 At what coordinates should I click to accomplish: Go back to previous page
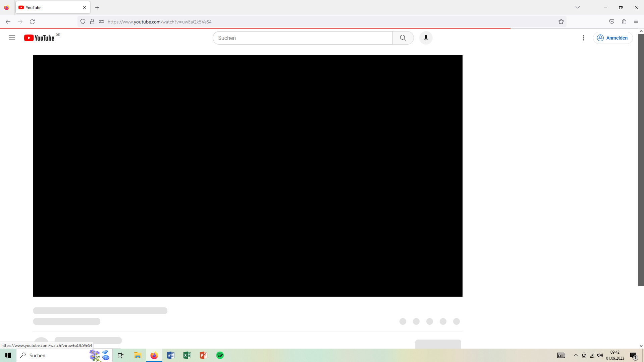click(x=8, y=22)
